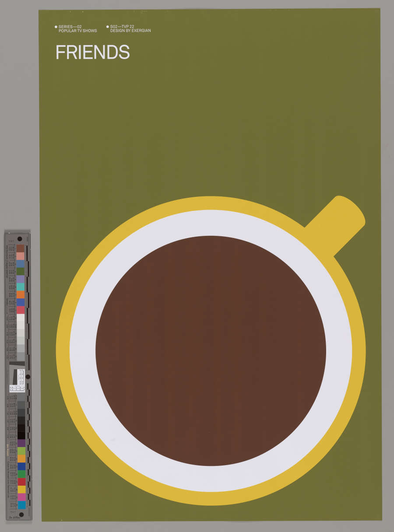The image size is (394, 532).
Task: Click the top black hole on the color chart
Action: (x=20, y=239)
